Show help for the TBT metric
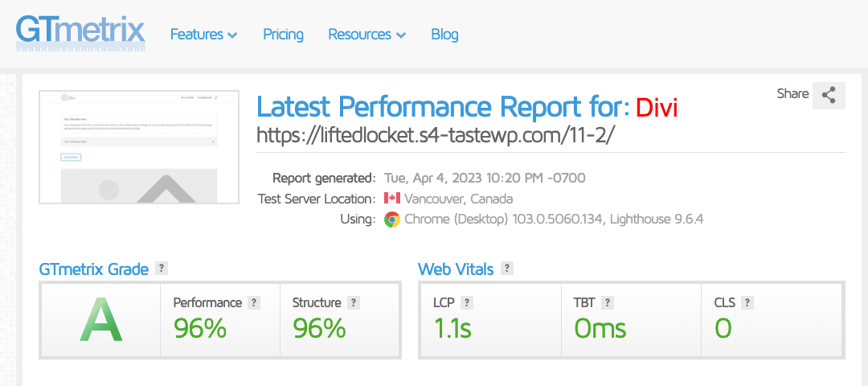The height and width of the screenshot is (386, 868). (608, 303)
